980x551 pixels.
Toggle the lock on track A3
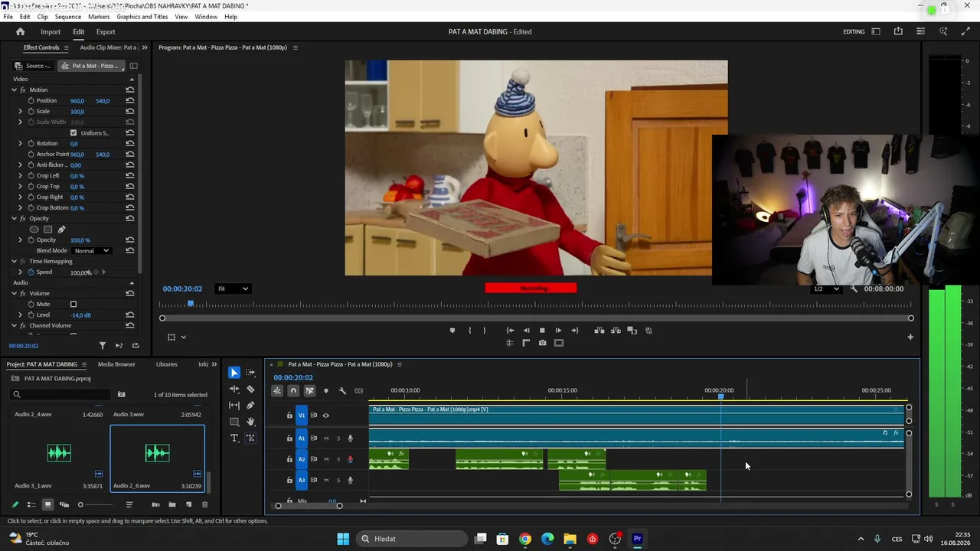pyautogui.click(x=289, y=480)
